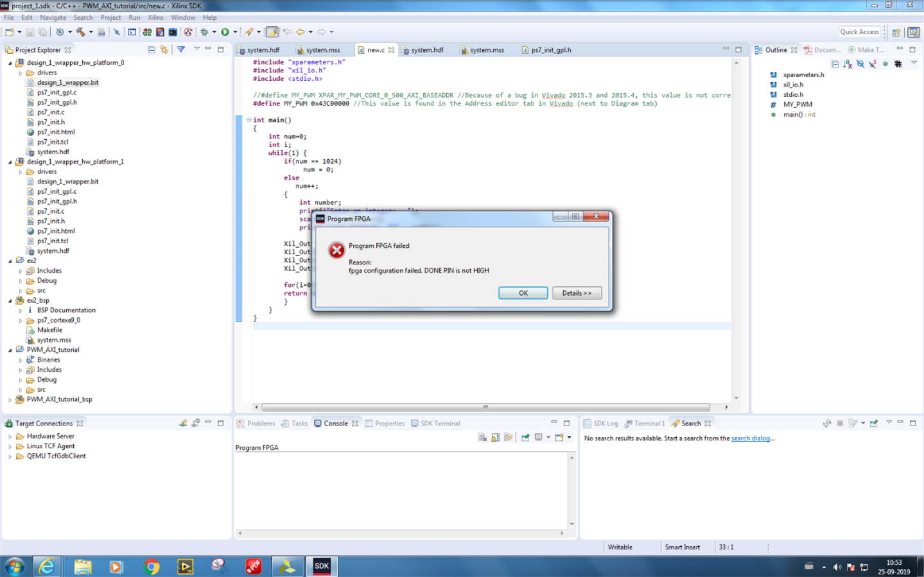Click the debug bug icon
Viewport: 924px width, 577px height.
tap(204, 32)
